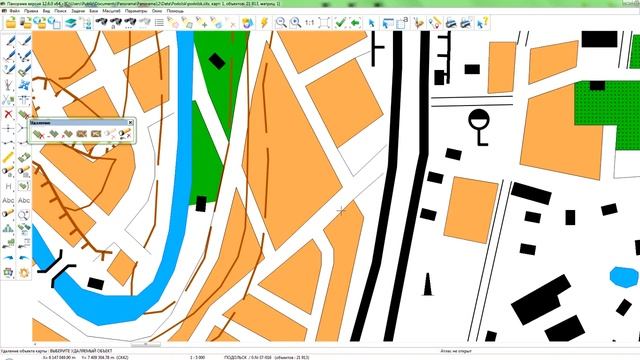This screenshot has height=360, width=640.
Task: Click the 'Атлас не открыт' status text
Action: click(456, 351)
